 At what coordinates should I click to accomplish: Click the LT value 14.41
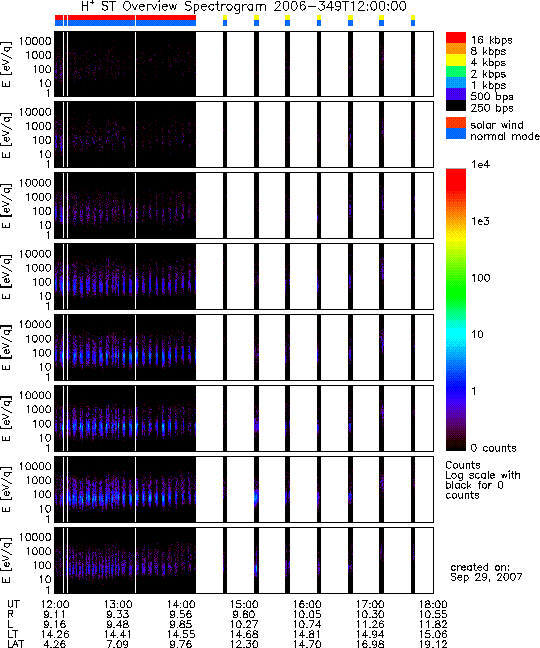coord(118,634)
